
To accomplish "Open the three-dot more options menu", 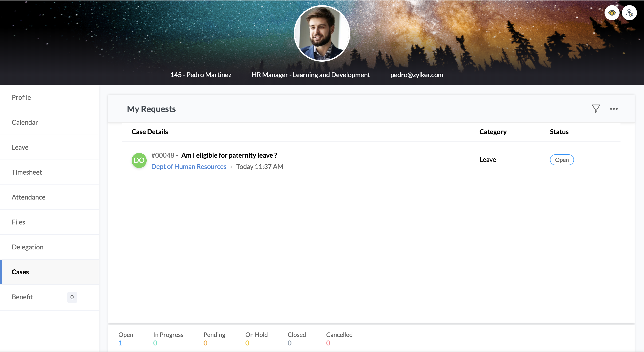I will click(613, 109).
